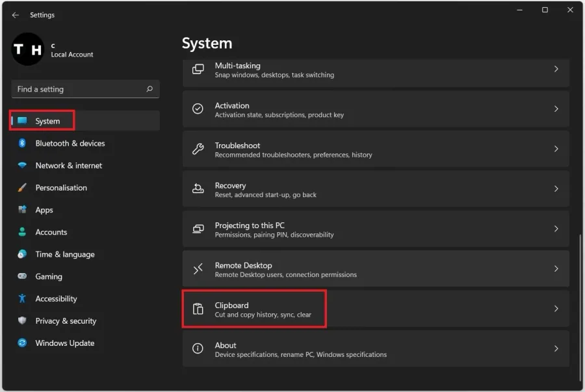Click the back arrow in Settings header
Screen dimensions: 585x392
(x=16, y=15)
